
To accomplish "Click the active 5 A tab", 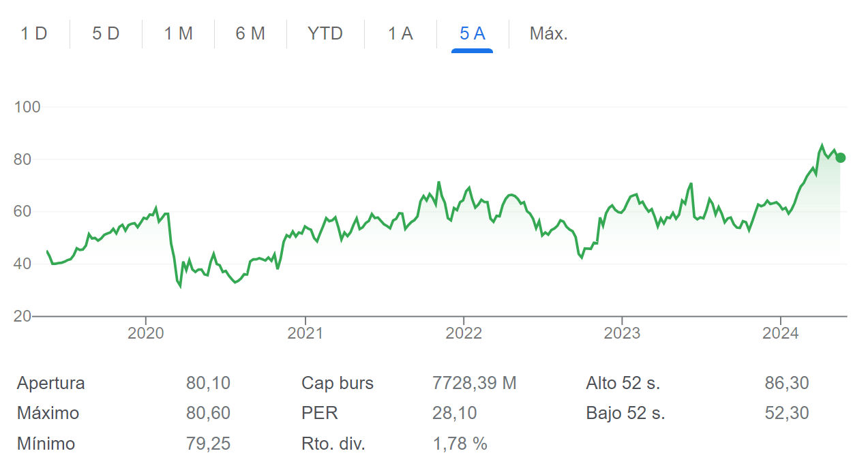I will [472, 33].
